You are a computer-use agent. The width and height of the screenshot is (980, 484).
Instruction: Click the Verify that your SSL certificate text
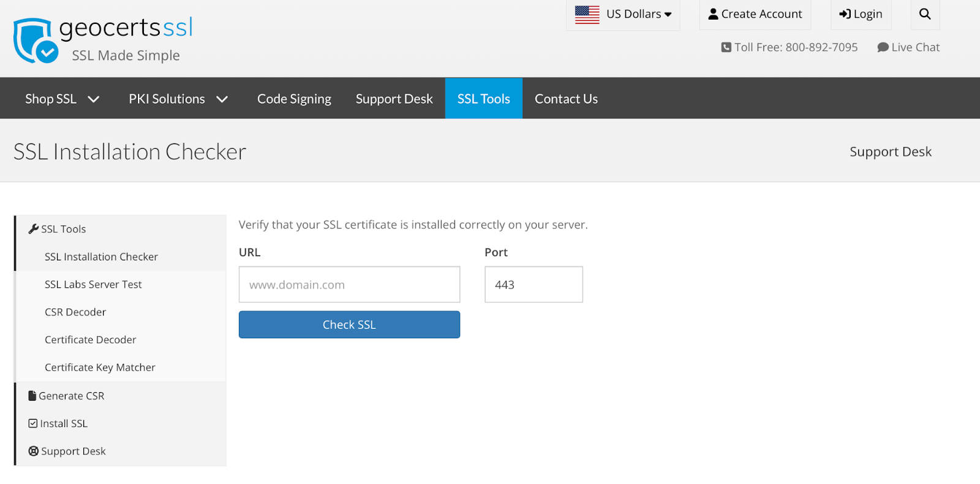(x=413, y=225)
